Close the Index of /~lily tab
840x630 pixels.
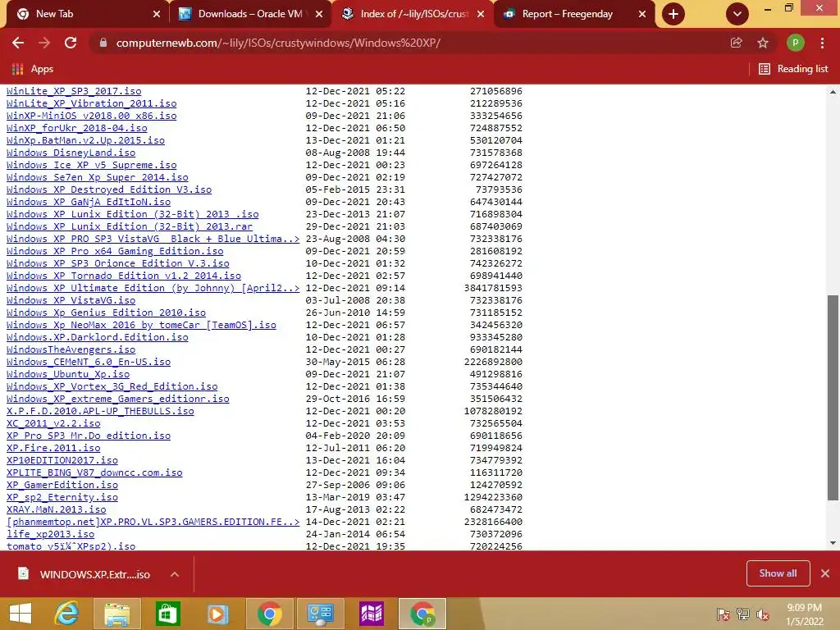coord(481,15)
